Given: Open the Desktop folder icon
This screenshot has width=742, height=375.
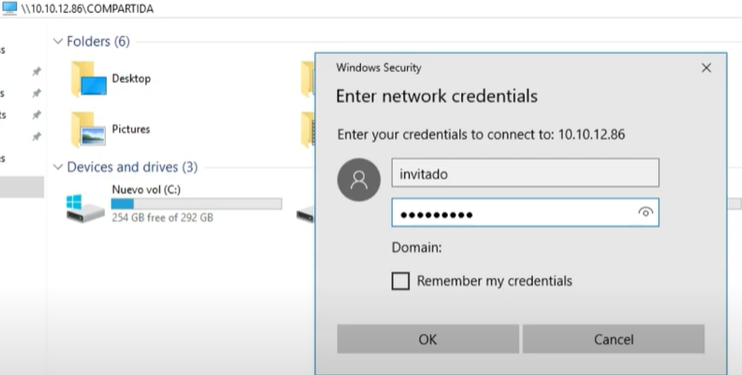Looking at the screenshot, I should click(x=88, y=79).
